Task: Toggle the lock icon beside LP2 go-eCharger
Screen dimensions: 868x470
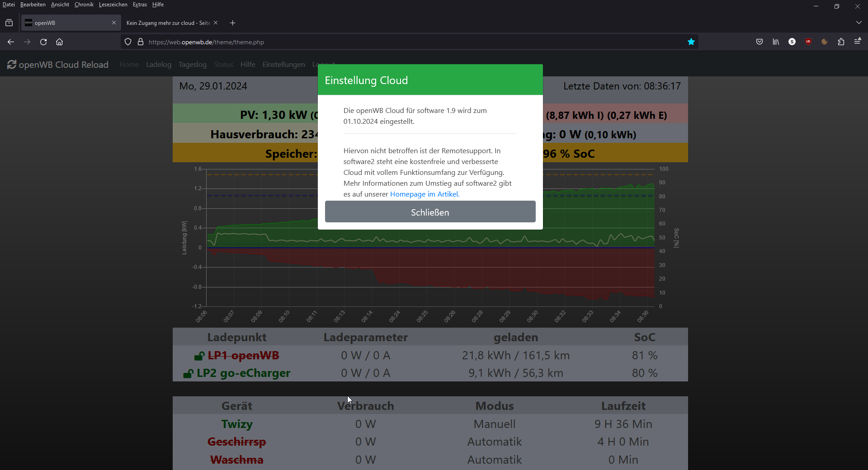Action: coord(188,374)
